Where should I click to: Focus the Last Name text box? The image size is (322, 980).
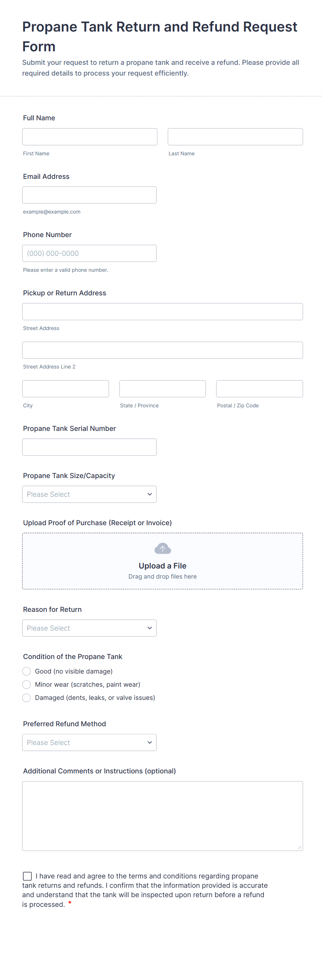pos(235,137)
